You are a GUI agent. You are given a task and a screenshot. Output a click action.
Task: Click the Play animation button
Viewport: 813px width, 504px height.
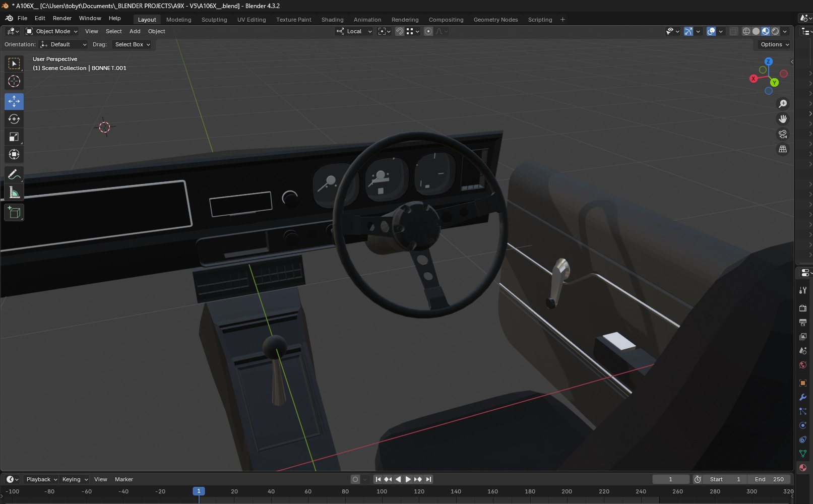408,479
